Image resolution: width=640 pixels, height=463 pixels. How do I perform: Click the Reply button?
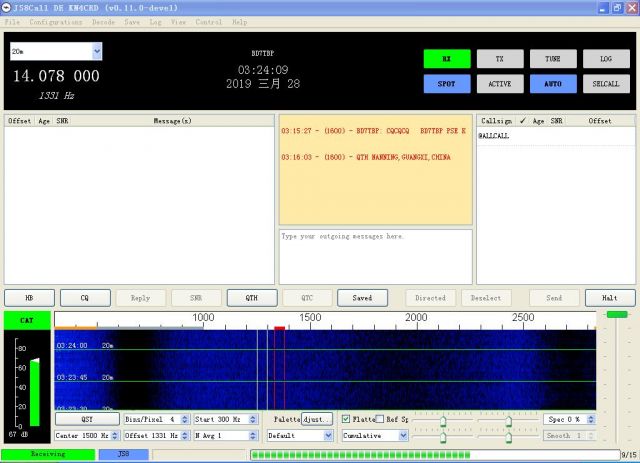click(141, 298)
